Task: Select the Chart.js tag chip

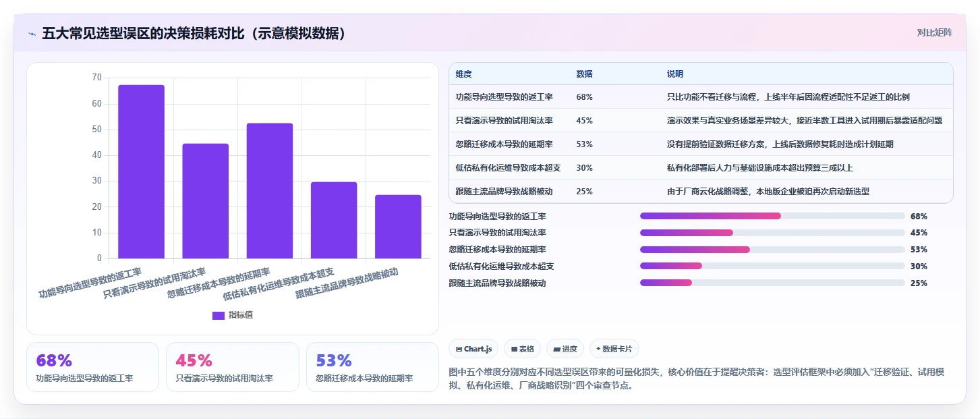Action: [473, 349]
